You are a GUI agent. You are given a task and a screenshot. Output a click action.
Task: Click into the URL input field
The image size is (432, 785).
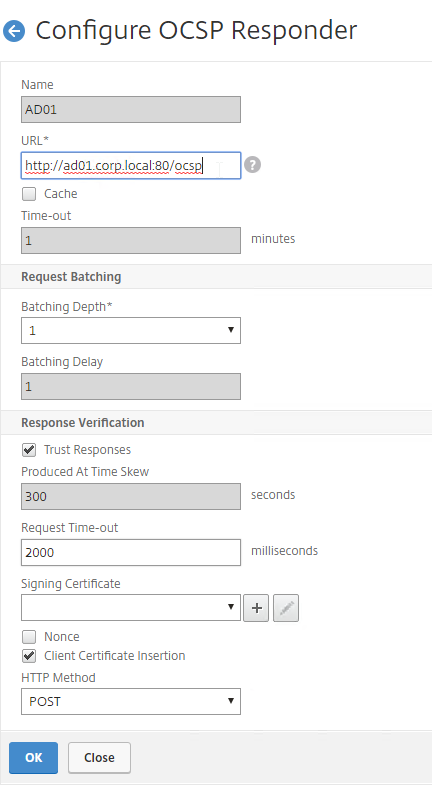131,166
